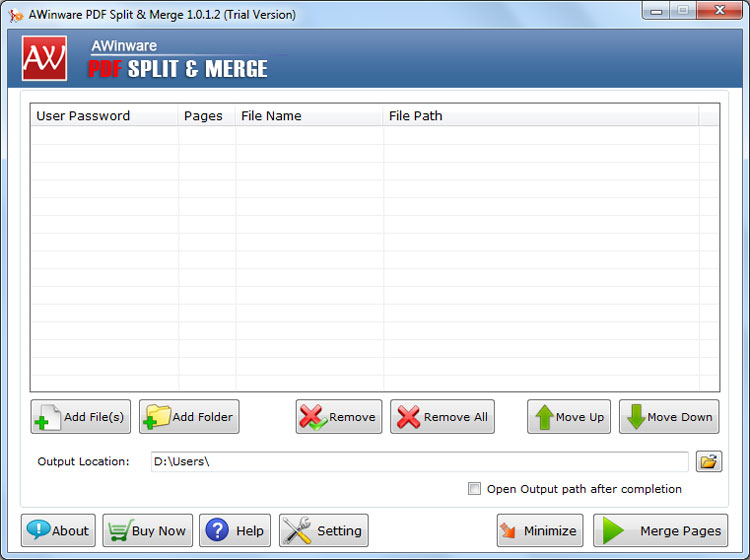Image resolution: width=750 pixels, height=560 pixels.
Task: Click the title bar application icon
Action: pyautogui.click(x=16, y=15)
